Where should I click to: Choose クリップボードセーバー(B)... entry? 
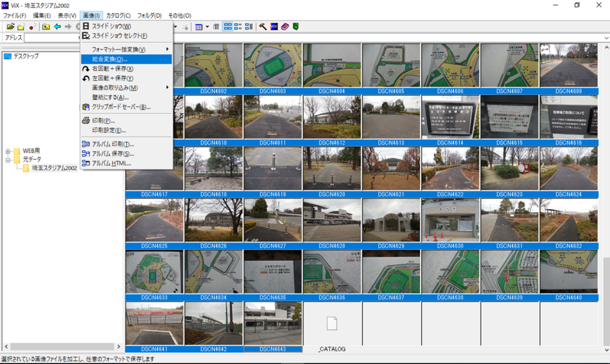126,107
